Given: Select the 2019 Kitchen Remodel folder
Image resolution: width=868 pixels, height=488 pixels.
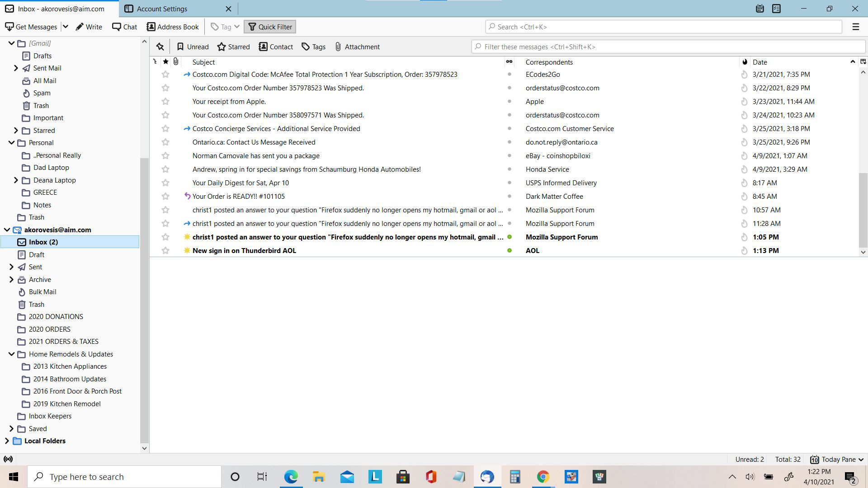Looking at the screenshot, I should [67, 404].
